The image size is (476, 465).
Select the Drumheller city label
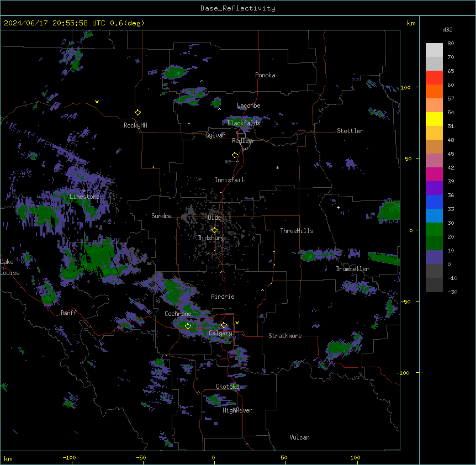coord(352,269)
